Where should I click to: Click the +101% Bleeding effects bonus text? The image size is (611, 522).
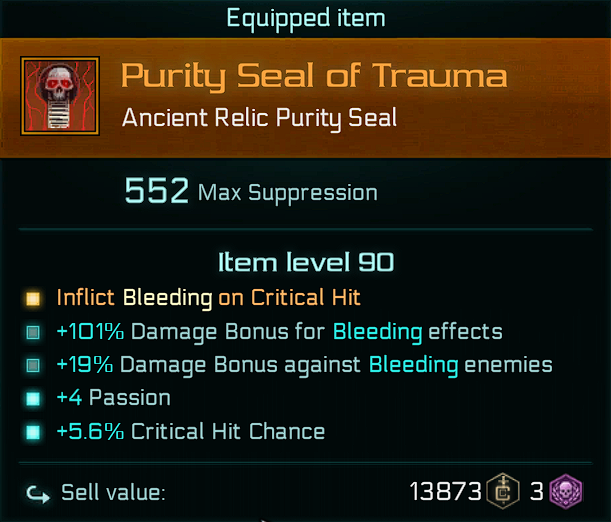point(279,331)
